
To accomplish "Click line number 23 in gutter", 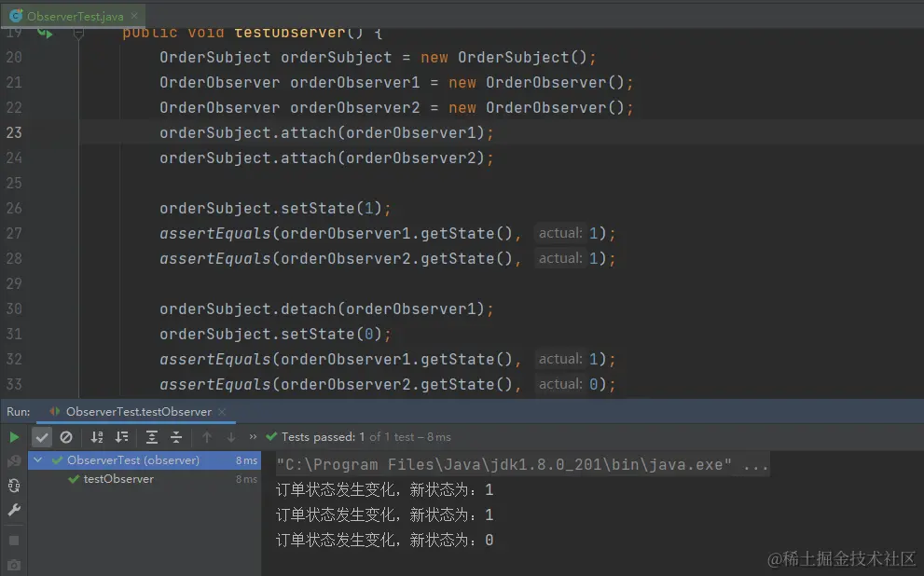I will (14, 133).
